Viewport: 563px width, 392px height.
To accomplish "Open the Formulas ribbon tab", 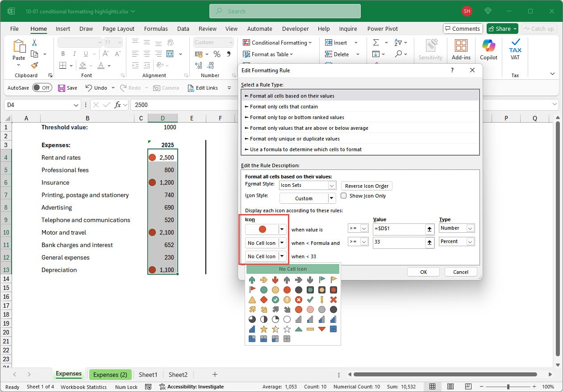I will [156, 29].
